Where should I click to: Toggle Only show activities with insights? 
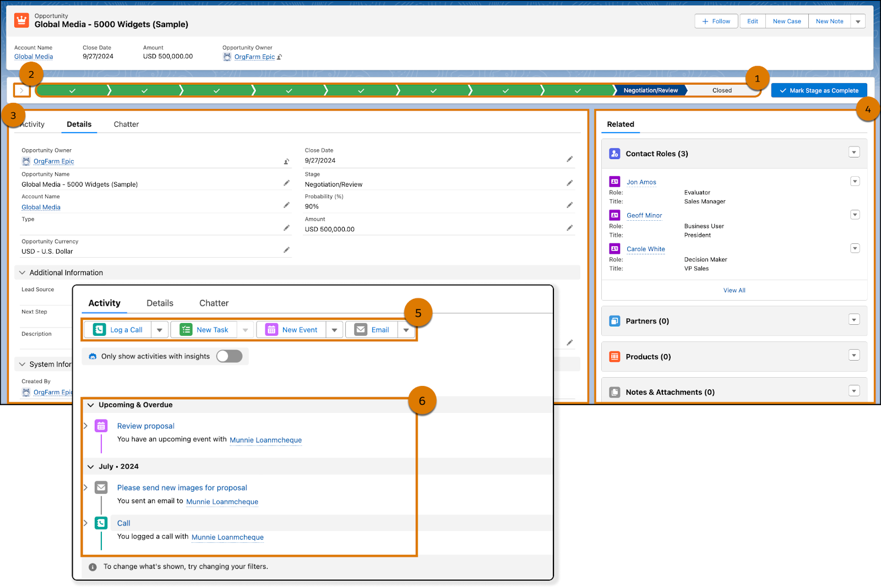coord(229,356)
